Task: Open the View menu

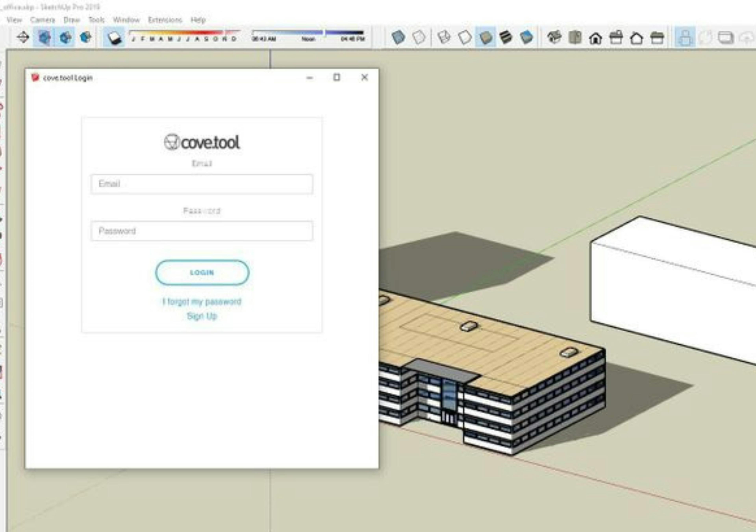Action: click(14, 20)
